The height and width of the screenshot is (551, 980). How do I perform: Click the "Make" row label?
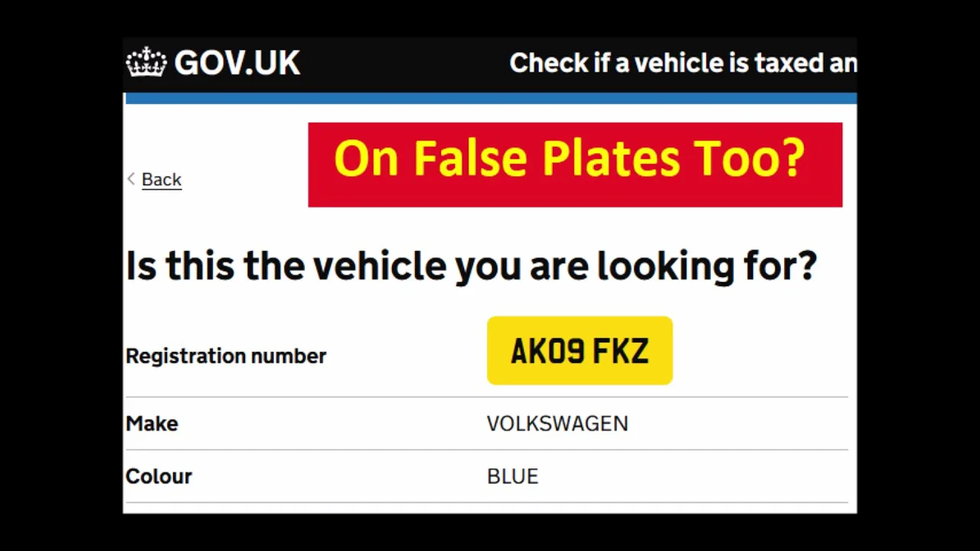point(152,424)
